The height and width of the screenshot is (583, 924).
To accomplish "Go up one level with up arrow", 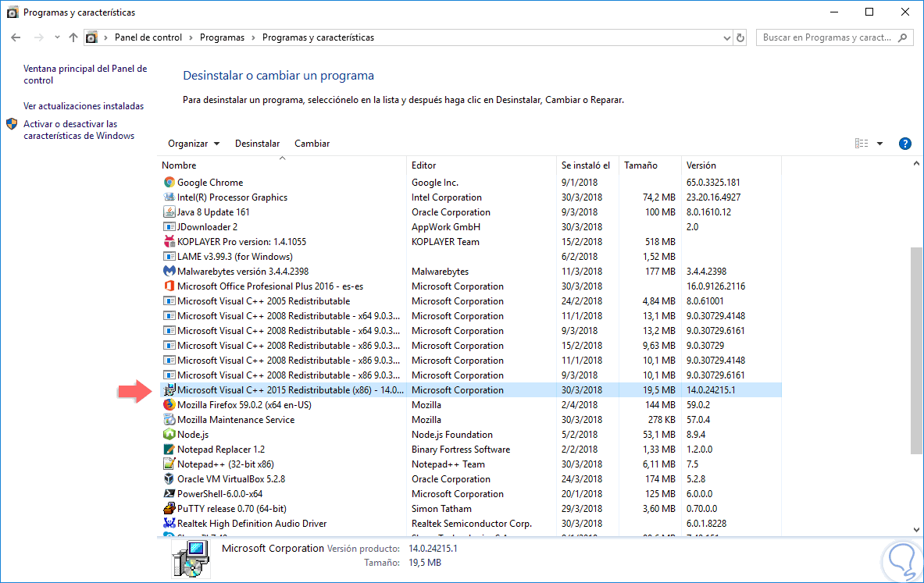I will 73,37.
